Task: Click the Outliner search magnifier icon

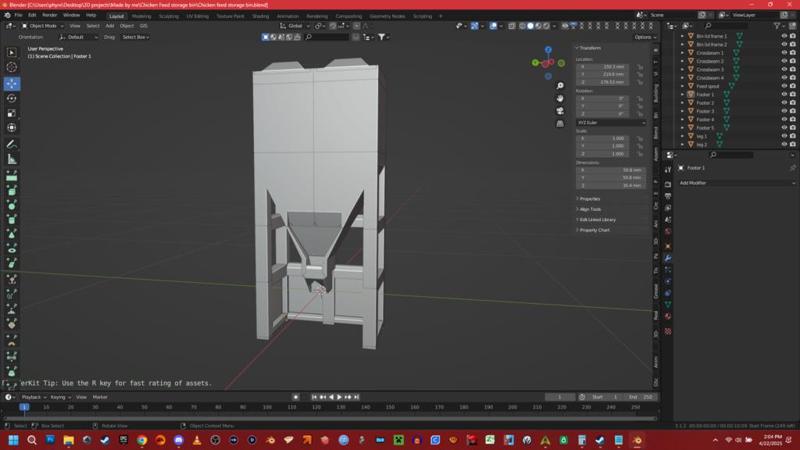Action: coord(708,26)
